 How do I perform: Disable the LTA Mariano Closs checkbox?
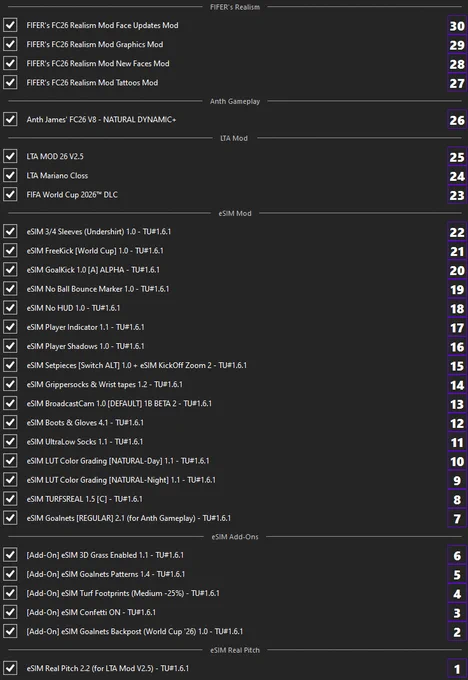10,175
